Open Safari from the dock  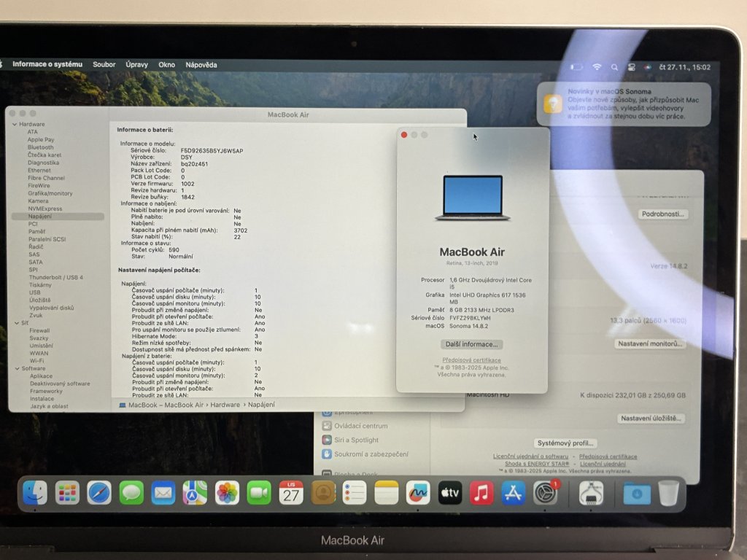tap(99, 493)
